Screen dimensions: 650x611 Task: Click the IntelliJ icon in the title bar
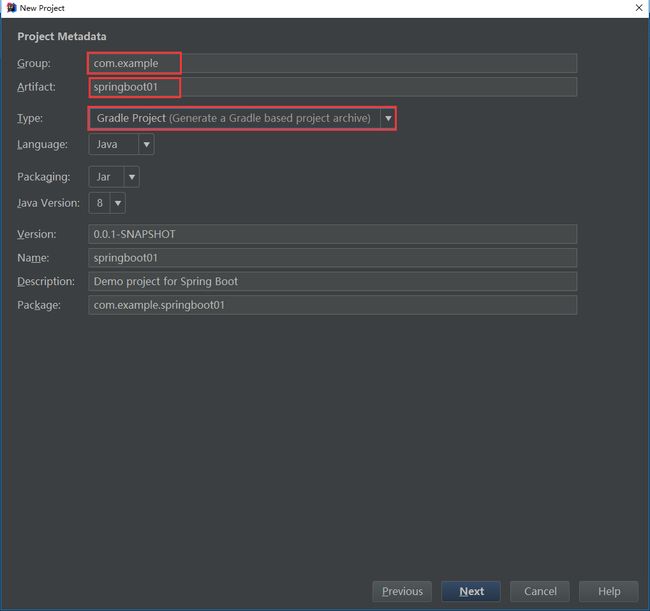(x=11, y=8)
